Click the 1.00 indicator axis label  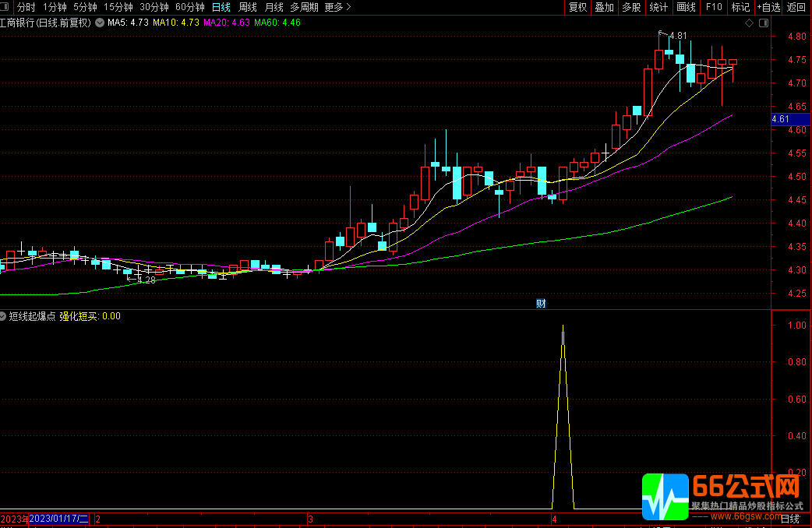(x=797, y=325)
